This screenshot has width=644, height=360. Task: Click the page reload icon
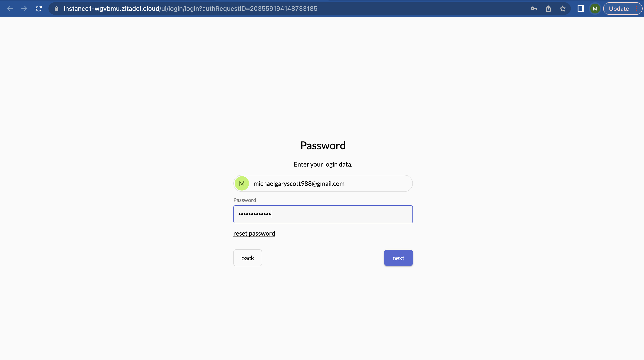point(38,8)
